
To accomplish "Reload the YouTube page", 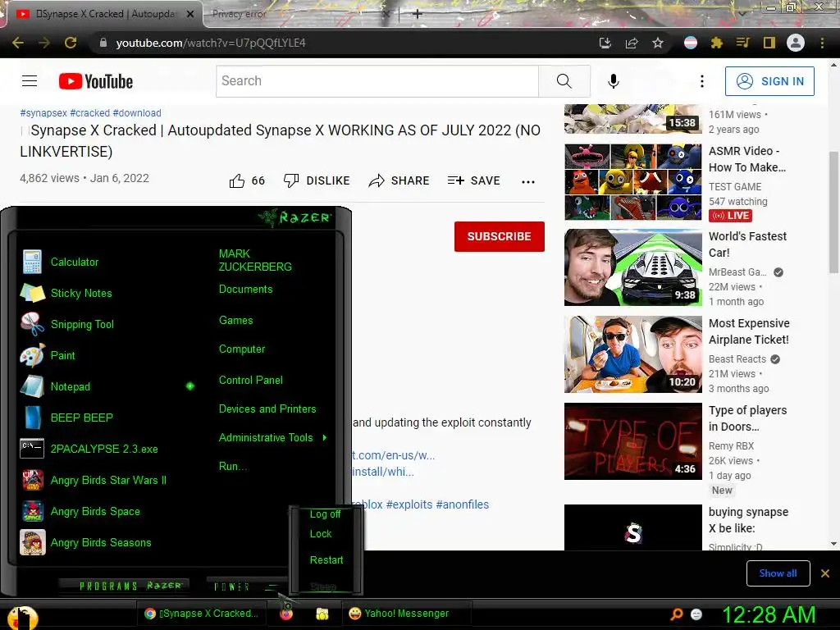I will pyautogui.click(x=71, y=43).
